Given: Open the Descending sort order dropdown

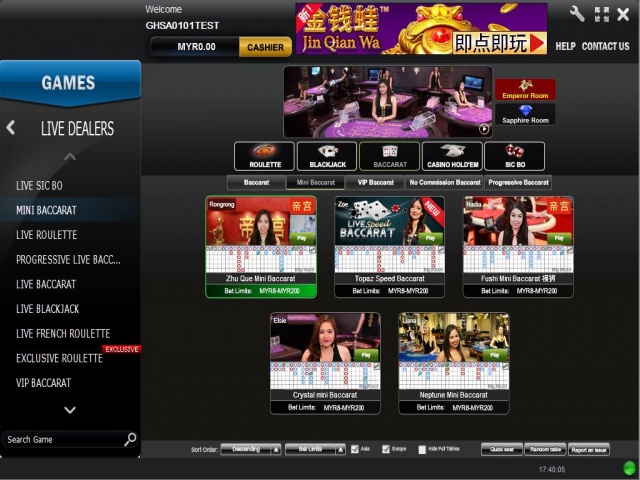Looking at the screenshot, I should coord(250,450).
